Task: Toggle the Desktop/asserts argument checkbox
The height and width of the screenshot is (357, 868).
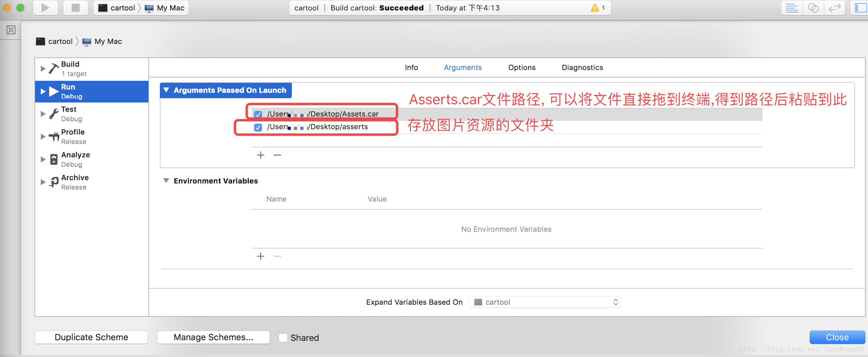Action: point(258,127)
